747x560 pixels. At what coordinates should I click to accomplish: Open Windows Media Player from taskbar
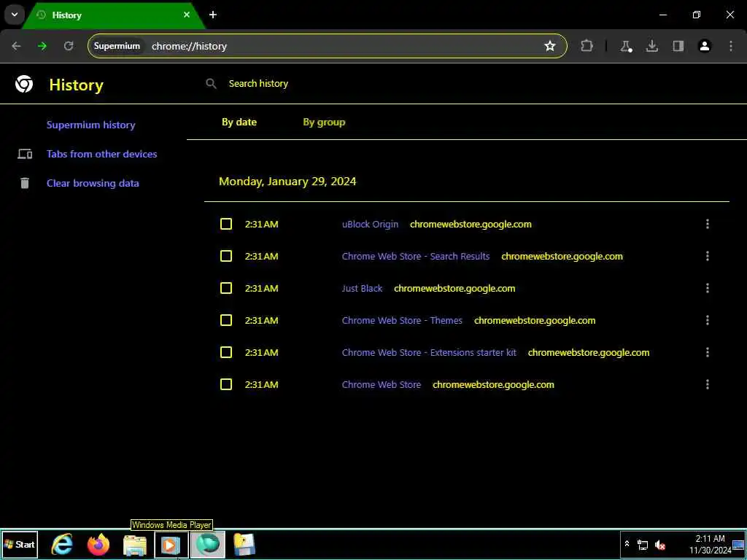pos(171,545)
